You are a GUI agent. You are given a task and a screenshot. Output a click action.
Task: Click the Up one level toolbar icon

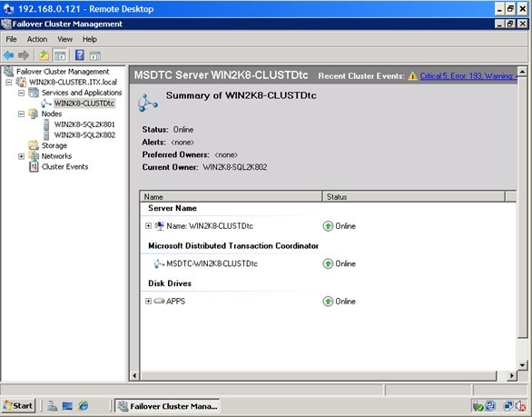point(44,55)
